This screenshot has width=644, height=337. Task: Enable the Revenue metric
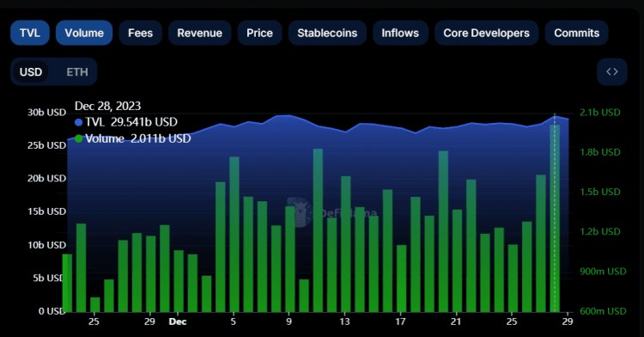(199, 33)
